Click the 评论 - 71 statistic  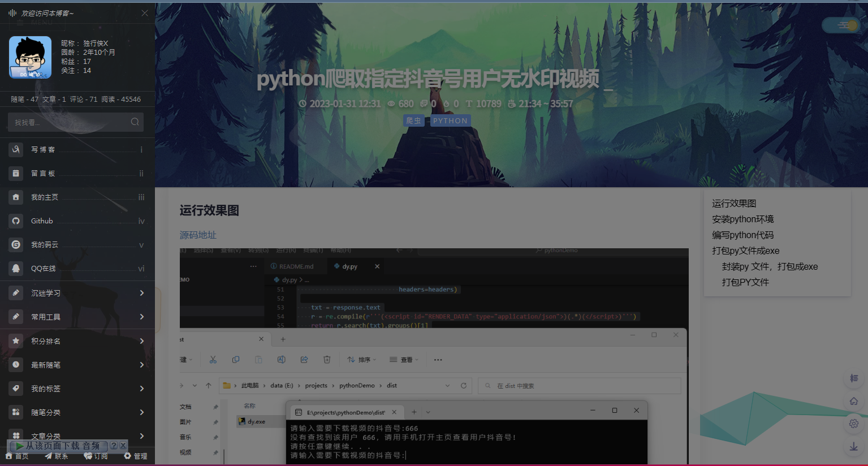click(84, 99)
